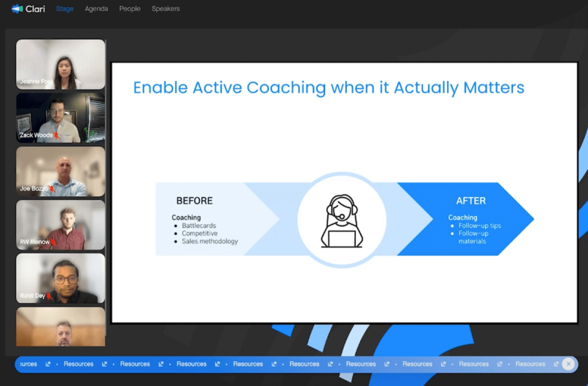Image resolution: width=588 pixels, height=386 pixels.
Task: Go to the People tab
Action: [129, 9]
